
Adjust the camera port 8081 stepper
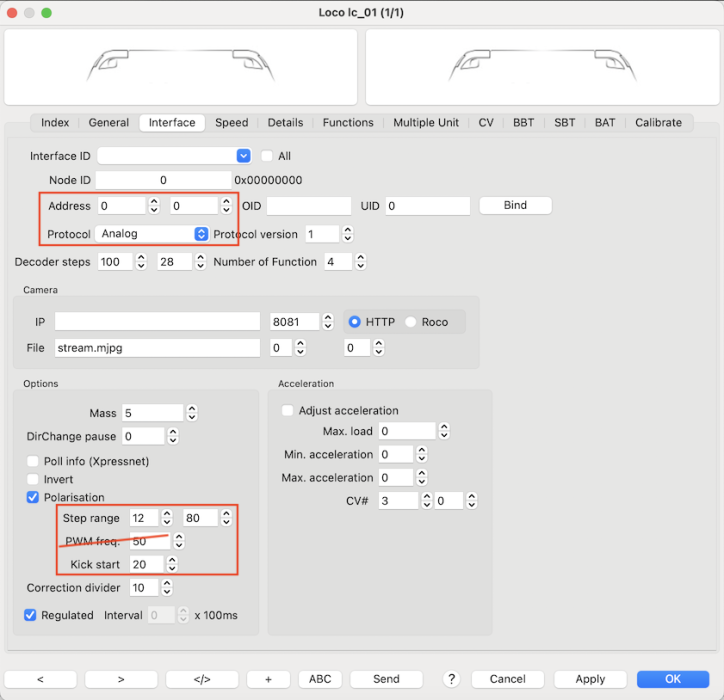click(x=328, y=322)
